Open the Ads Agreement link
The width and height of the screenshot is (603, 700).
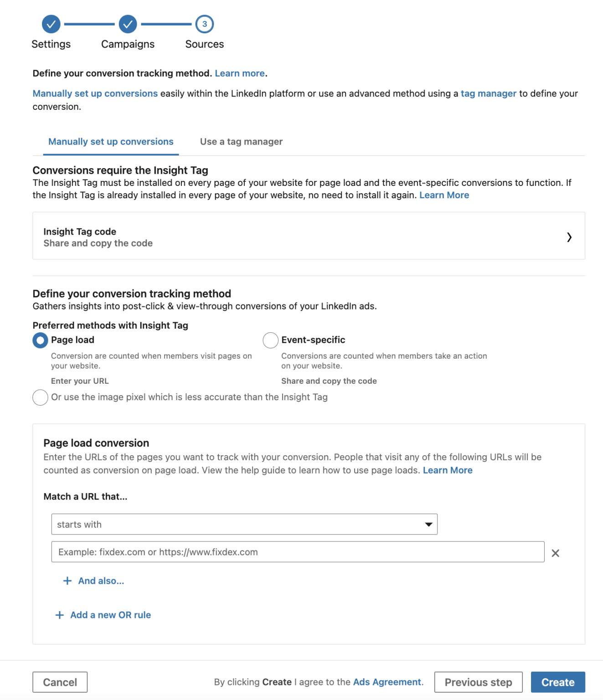(x=386, y=682)
